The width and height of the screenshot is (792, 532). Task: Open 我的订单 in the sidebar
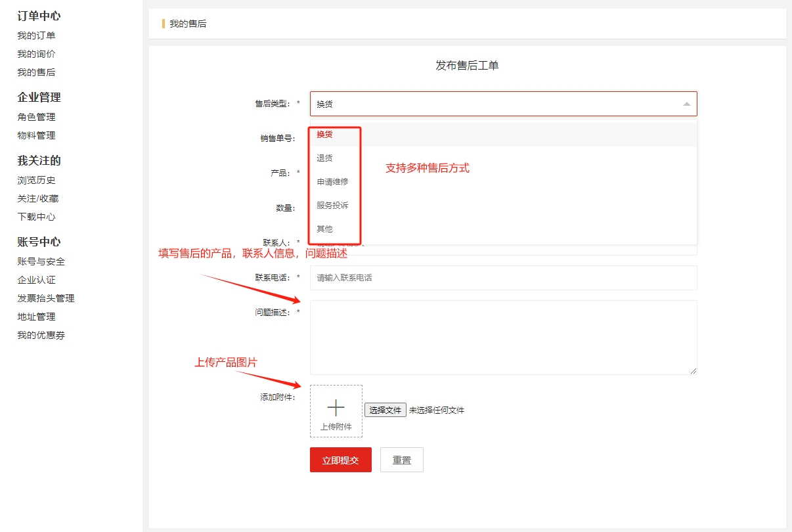click(36, 35)
